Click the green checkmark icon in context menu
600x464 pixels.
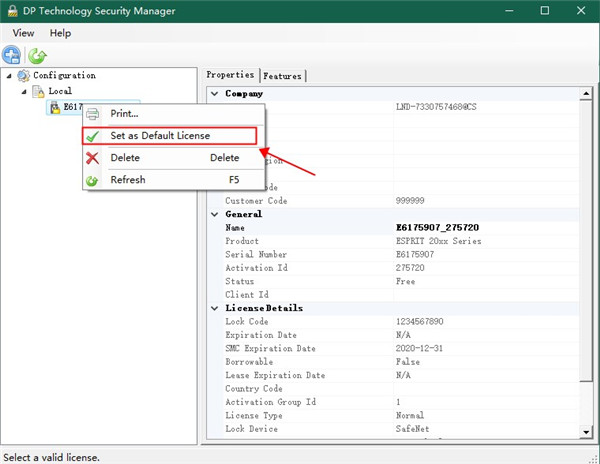click(93, 136)
